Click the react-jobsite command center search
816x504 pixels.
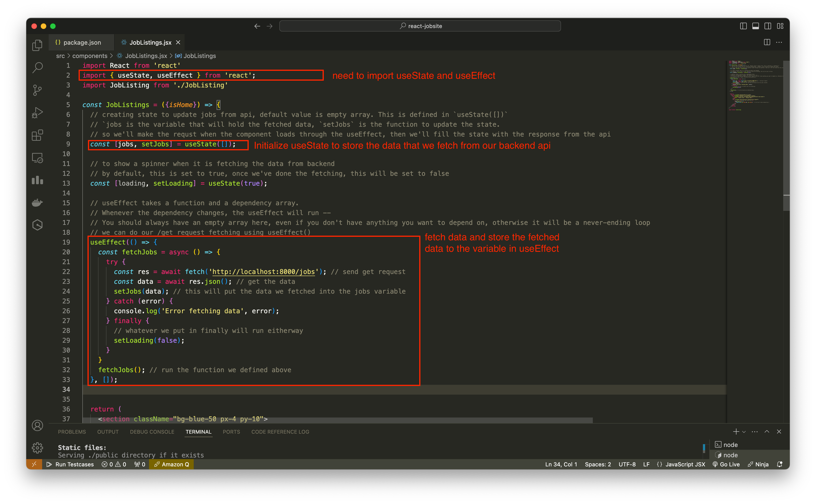pyautogui.click(x=420, y=26)
